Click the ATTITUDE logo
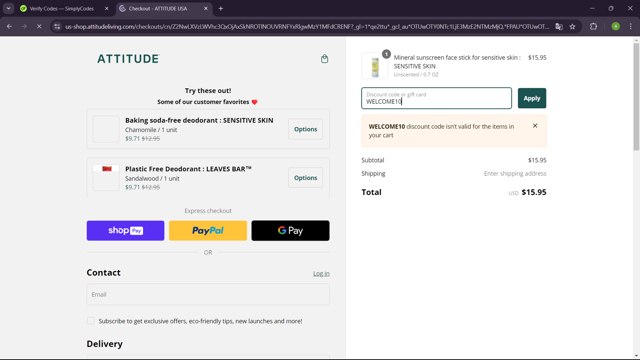640x360 pixels. click(x=128, y=59)
